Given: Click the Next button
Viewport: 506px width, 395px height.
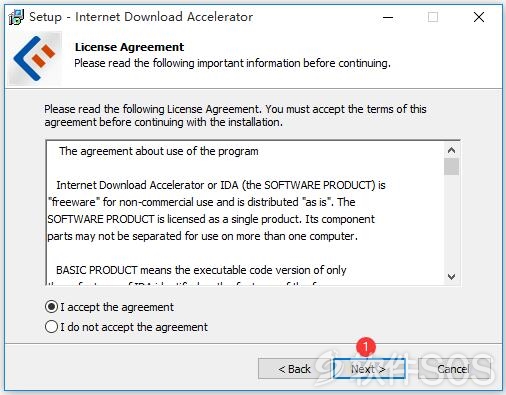Looking at the screenshot, I should point(369,368).
